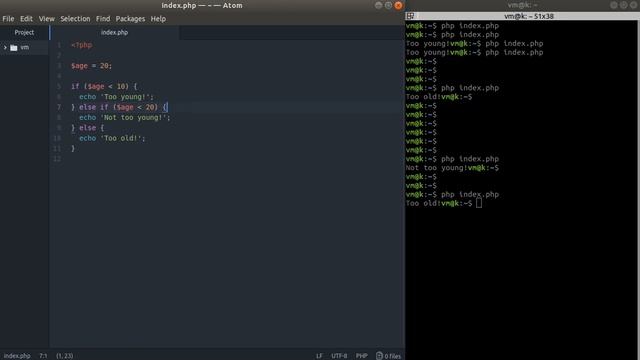
Task: Click the 'if ($age < 10) {' line
Action: click(x=104, y=87)
